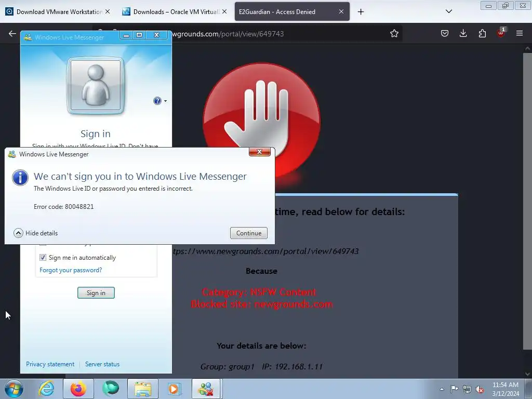Click the Messenger window title bar icon
The height and width of the screenshot is (399, 532).
tap(28, 37)
